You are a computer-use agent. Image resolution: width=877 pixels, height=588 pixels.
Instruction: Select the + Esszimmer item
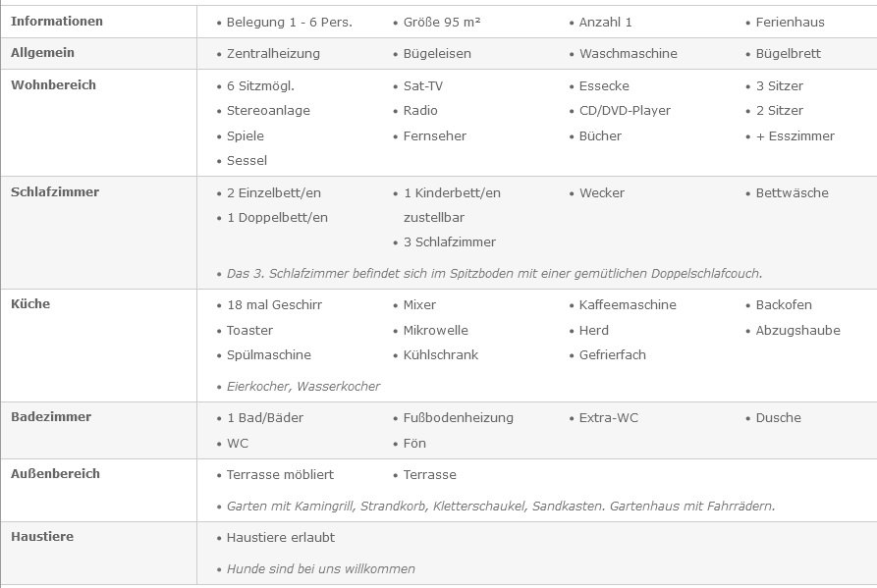tap(795, 136)
